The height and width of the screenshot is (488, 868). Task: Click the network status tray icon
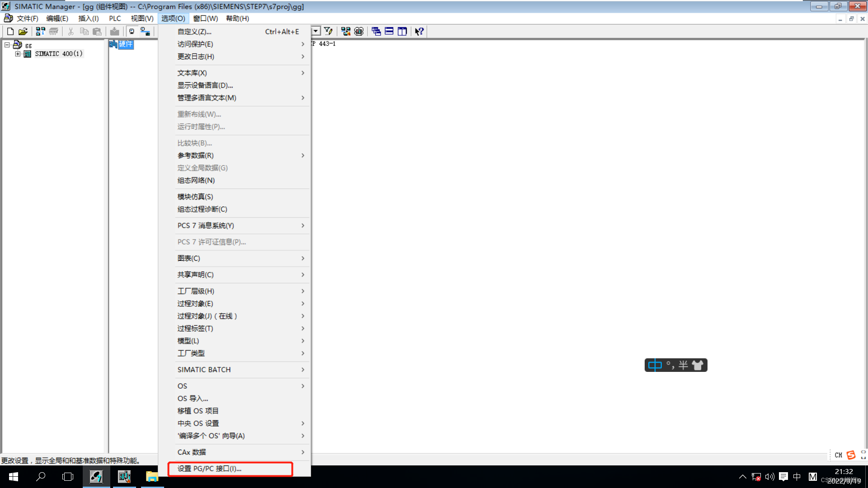coord(756,477)
